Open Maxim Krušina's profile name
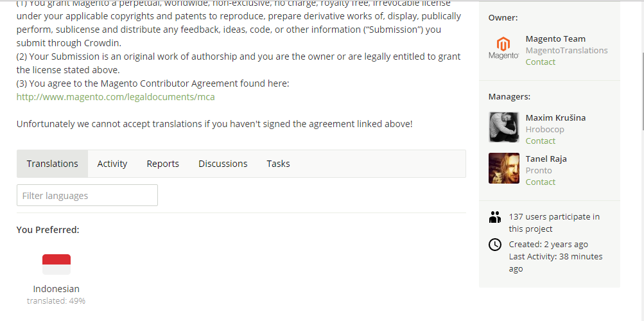 point(555,118)
